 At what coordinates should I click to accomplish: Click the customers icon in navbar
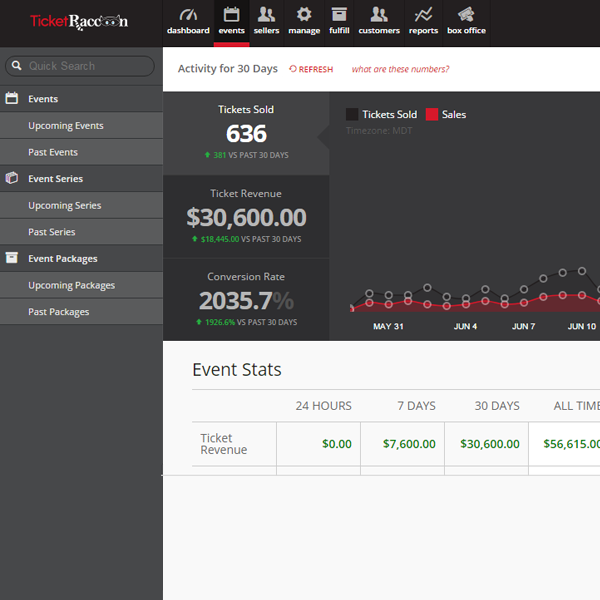(379, 15)
